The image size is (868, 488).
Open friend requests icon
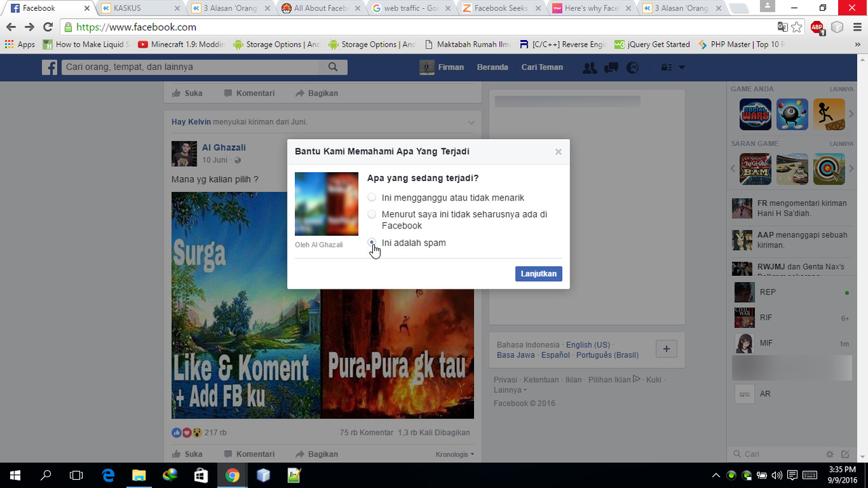pos(590,68)
